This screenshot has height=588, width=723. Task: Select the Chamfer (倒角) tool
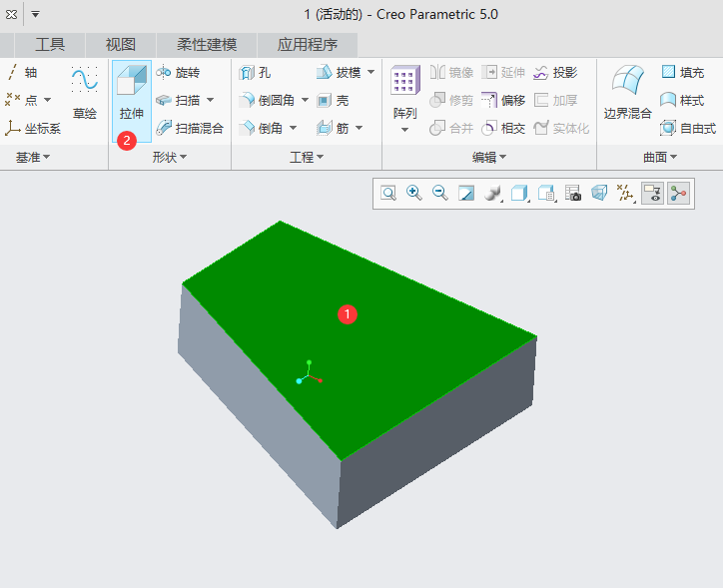point(261,128)
